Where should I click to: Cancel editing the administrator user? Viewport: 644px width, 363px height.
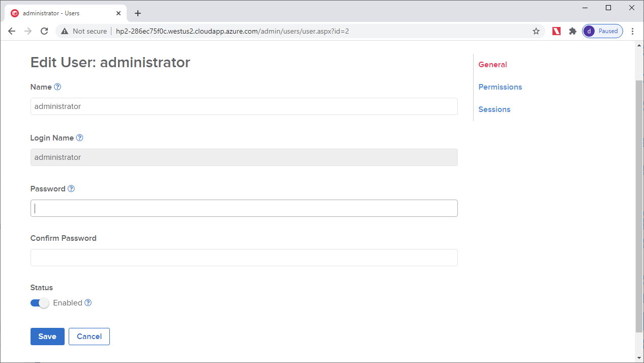point(89,336)
